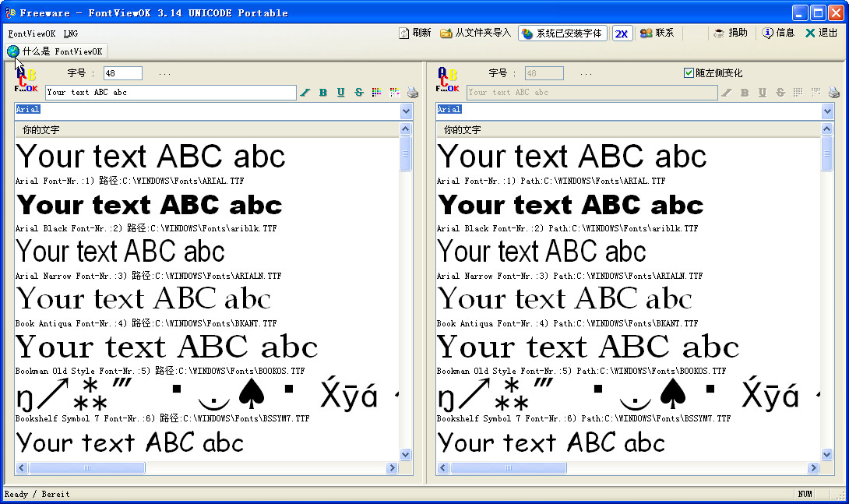Image resolution: width=849 pixels, height=504 pixels.
Task: Click right horizontal scroll-right arrow
Action: click(813, 467)
